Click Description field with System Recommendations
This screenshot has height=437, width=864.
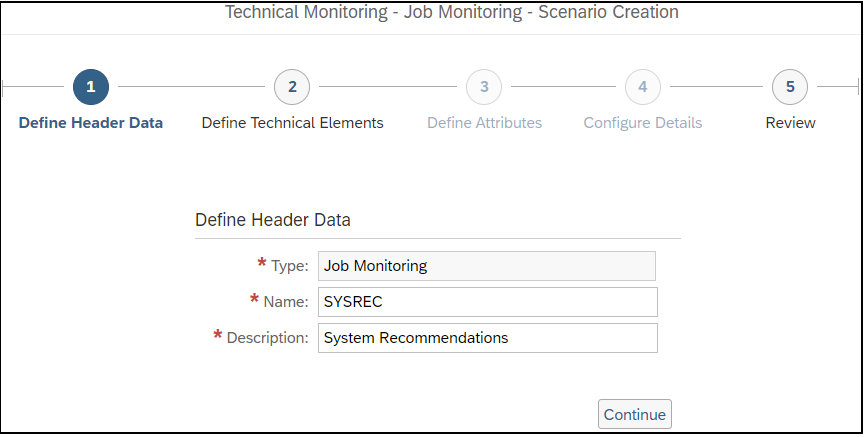point(488,338)
